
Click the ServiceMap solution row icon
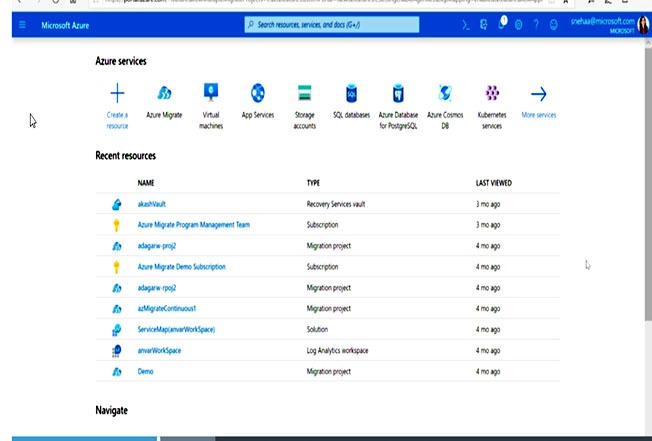(x=116, y=330)
